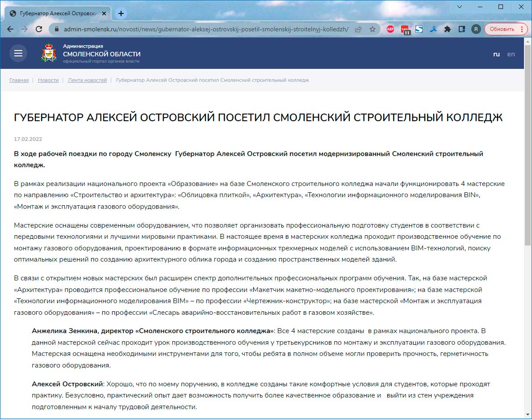The image size is (532, 419).
Task: Open the Chrome extensions puzzle icon
Action: coord(447,29)
